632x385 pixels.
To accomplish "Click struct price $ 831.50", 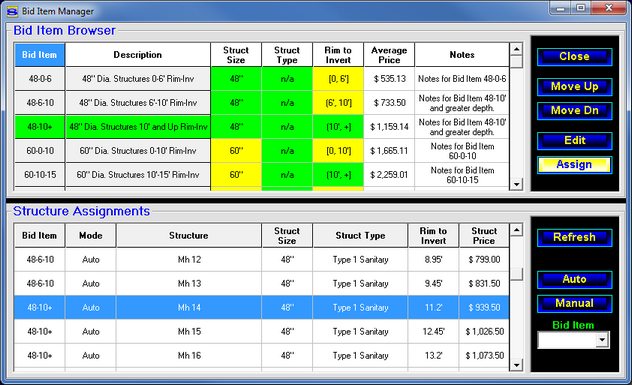I will (x=484, y=284).
